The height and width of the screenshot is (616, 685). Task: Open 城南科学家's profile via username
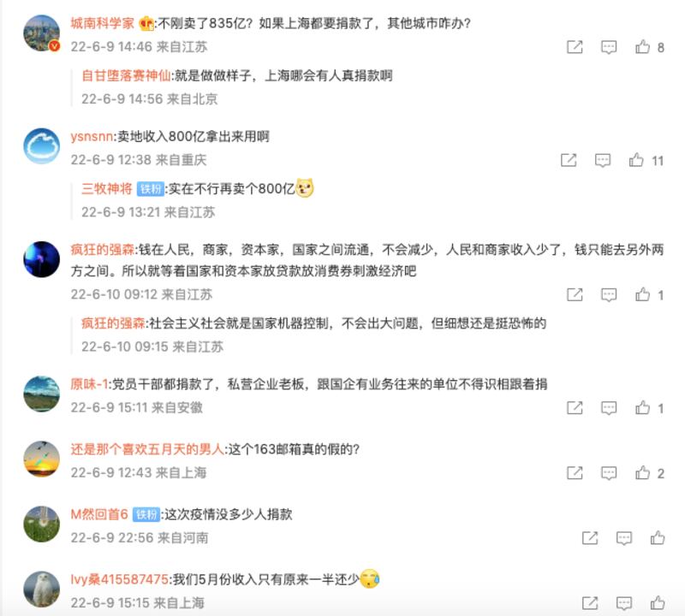pyautogui.click(x=102, y=23)
